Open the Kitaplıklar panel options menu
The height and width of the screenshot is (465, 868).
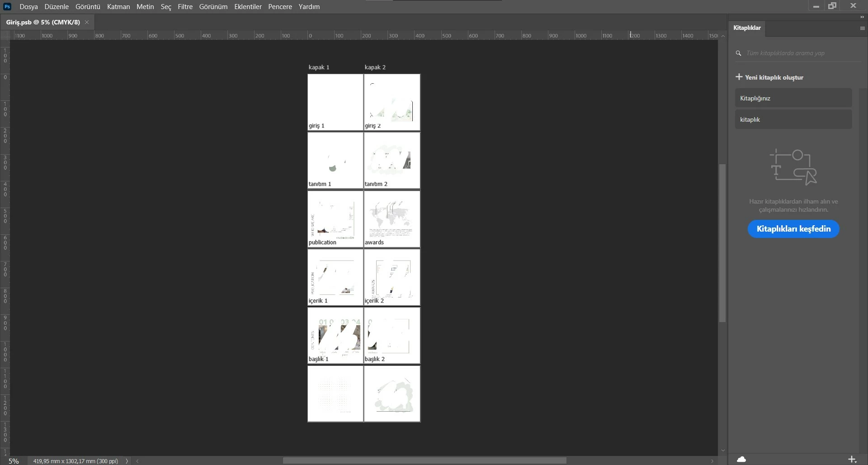coord(862,28)
